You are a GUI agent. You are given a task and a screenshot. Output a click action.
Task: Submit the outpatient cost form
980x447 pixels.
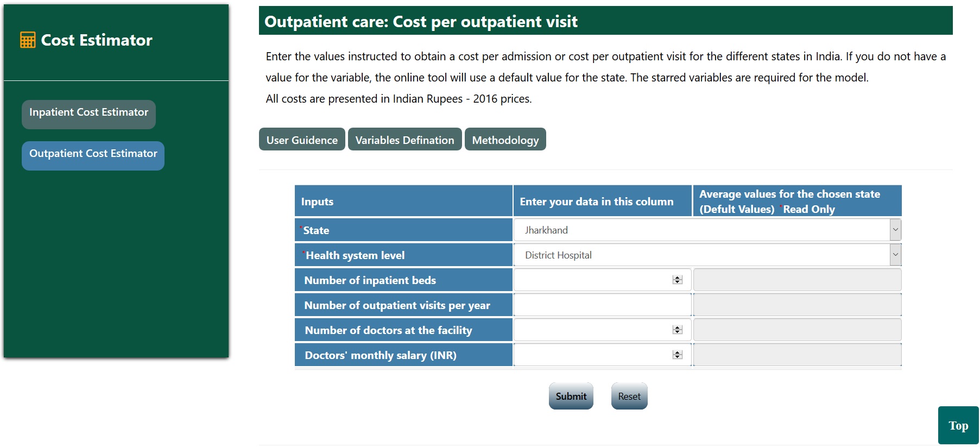571,396
